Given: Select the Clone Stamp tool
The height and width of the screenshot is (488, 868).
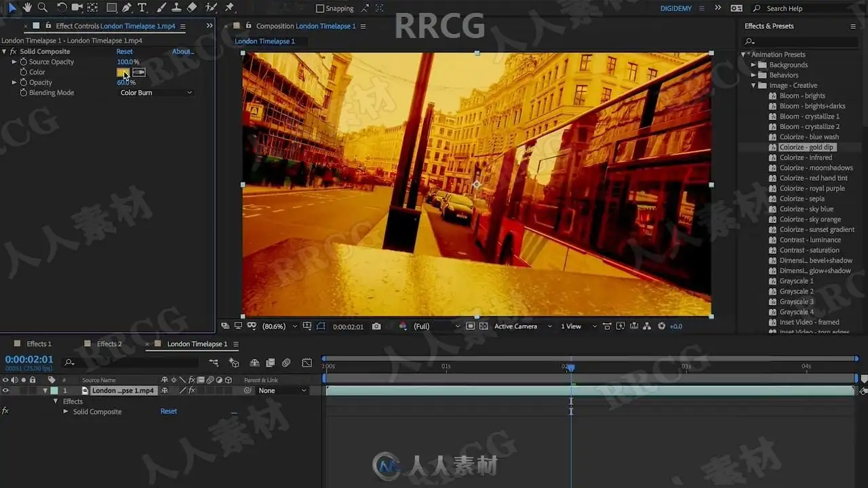Looking at the screenshot, I should (176, 7).
